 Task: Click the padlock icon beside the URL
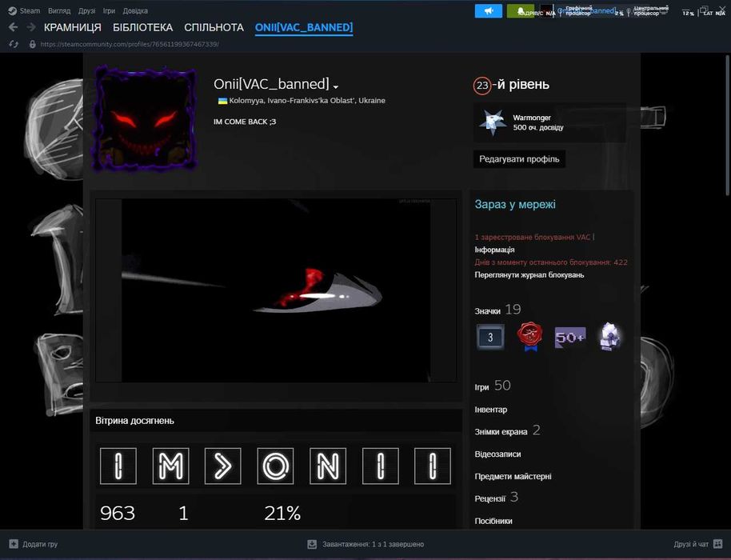point(32,44)
